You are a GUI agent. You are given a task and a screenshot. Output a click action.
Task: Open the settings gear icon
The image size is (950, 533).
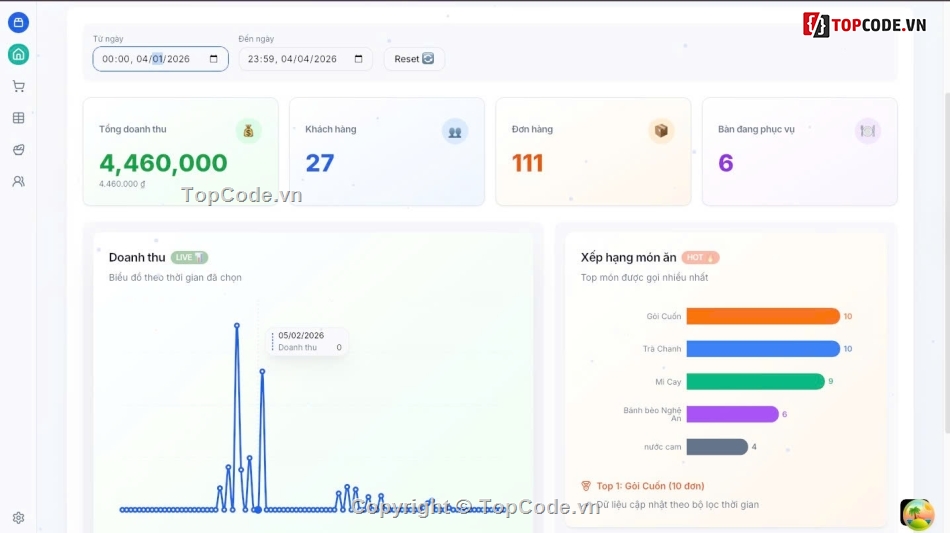coord(18,518)
